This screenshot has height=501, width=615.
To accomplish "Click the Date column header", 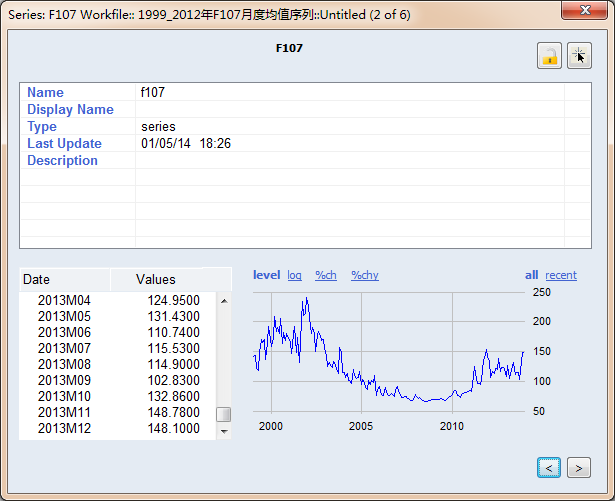I will (65, 279).
